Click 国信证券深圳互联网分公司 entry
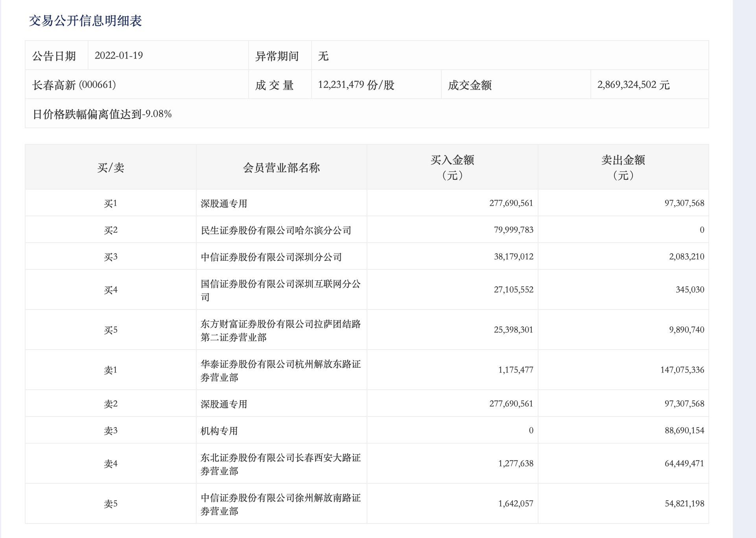This screenshot has width=756, height=538. tap(280, 290)
